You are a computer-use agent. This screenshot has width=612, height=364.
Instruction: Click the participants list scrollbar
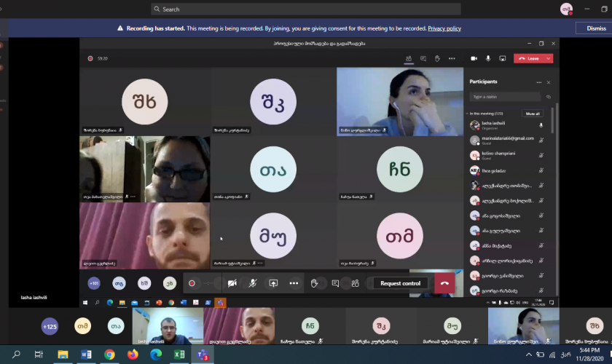(x=553, y=121)
